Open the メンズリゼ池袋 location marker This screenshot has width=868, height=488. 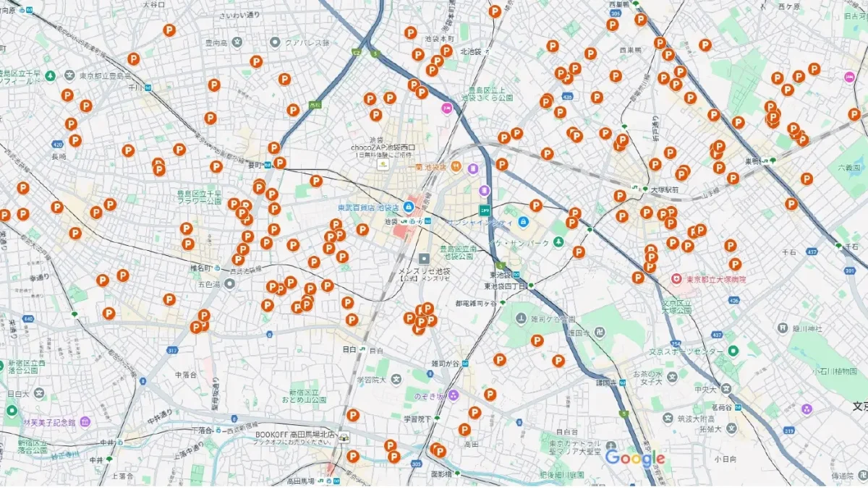point(424,259)
